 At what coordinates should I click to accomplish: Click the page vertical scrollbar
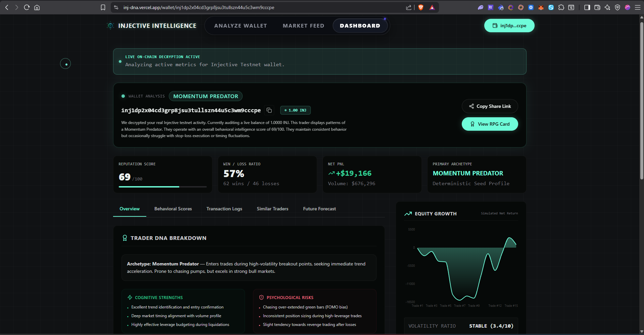(642, 101)
